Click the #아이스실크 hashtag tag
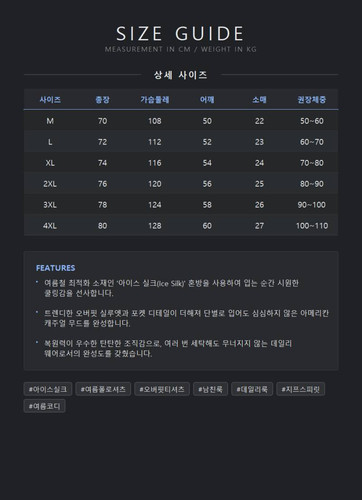This screenshot has width=362, height=500. tap(48, 389)
